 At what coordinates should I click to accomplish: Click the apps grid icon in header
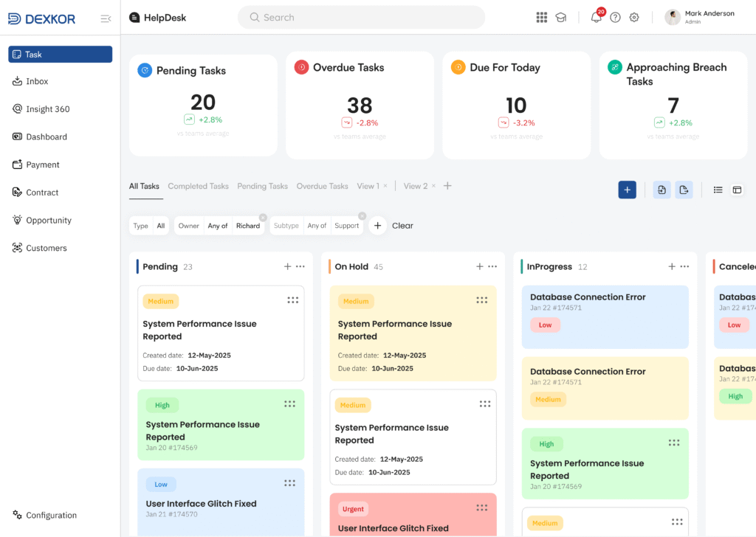542,18
